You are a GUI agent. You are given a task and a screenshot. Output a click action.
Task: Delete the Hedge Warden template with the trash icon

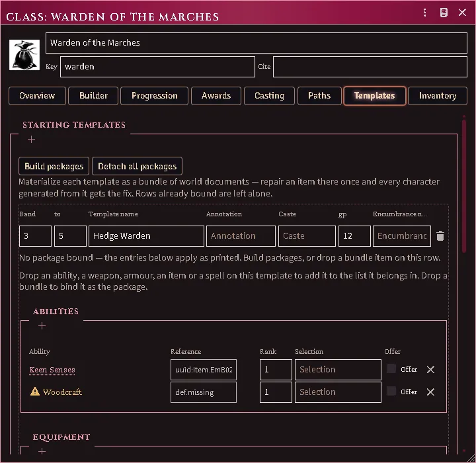pos(440,235)
